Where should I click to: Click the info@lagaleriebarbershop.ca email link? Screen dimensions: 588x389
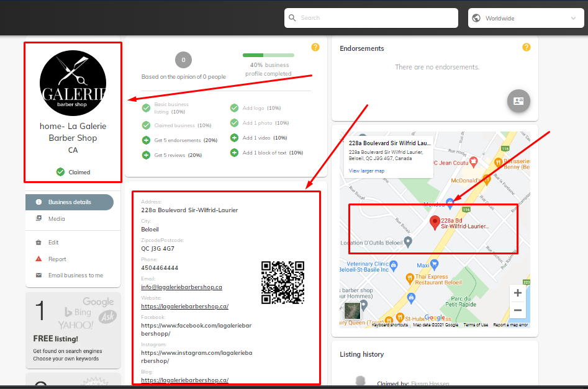pos(181,287)
